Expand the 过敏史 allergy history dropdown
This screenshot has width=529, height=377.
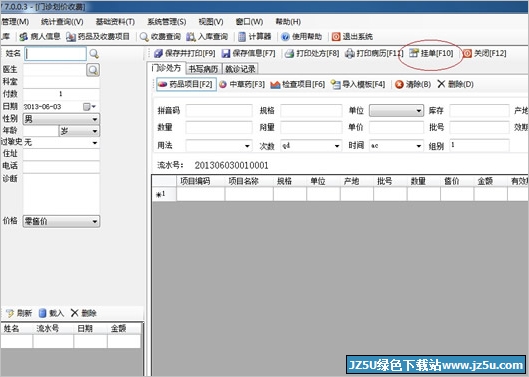[x=95, y=143]
